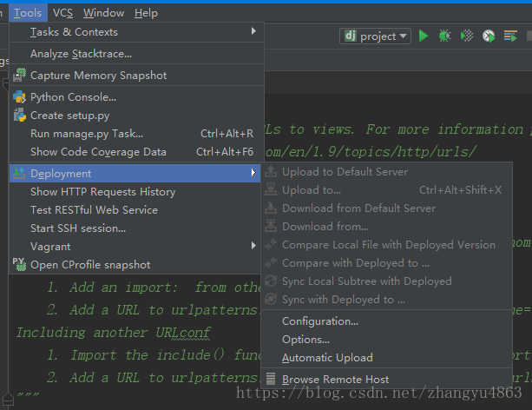Run project with coverage icon
Viewport: 532px width, 410px height.
[467, 36]
